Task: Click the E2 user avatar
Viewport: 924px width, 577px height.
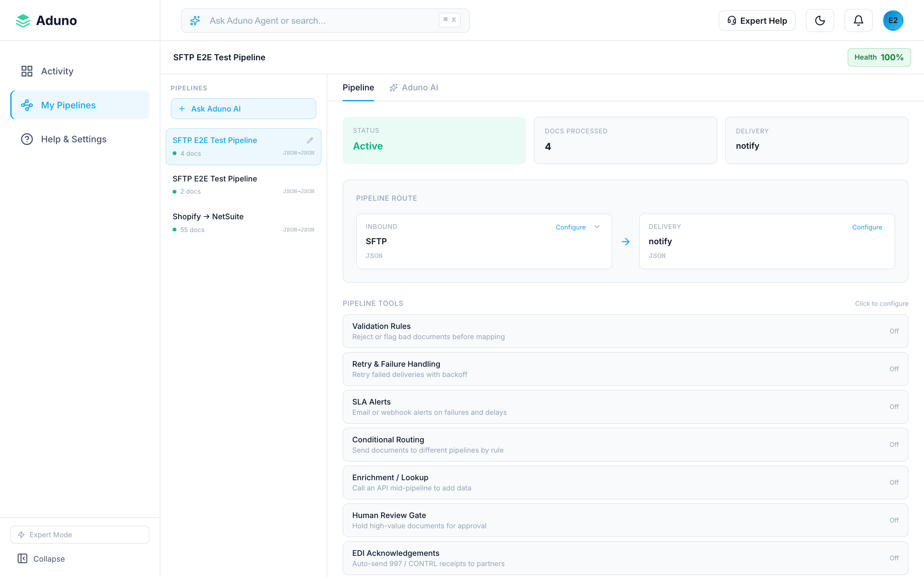Action: pyautogui.click(x=893, y=21)
